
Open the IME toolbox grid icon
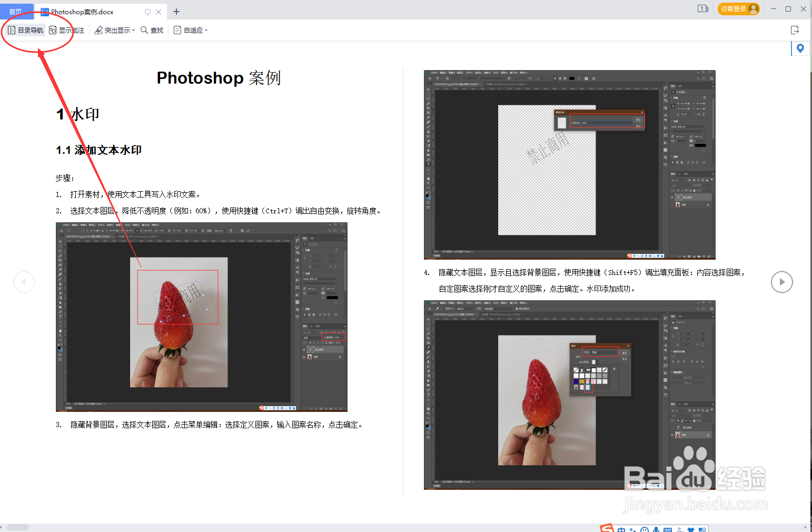[702, 529]
